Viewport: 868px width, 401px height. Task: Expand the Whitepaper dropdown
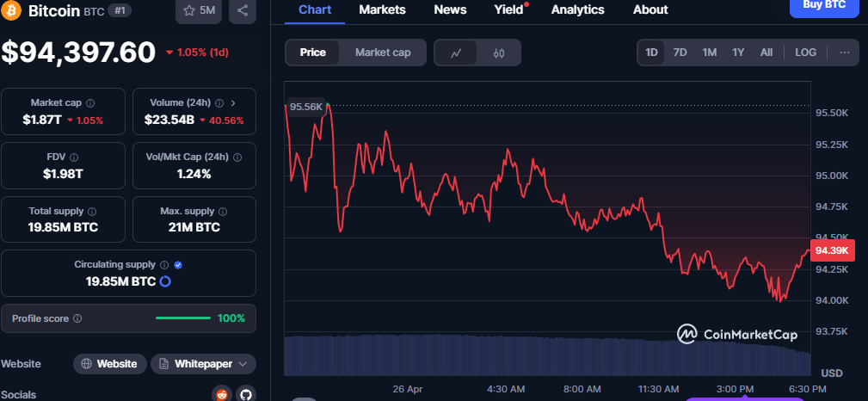coord(243,364)
